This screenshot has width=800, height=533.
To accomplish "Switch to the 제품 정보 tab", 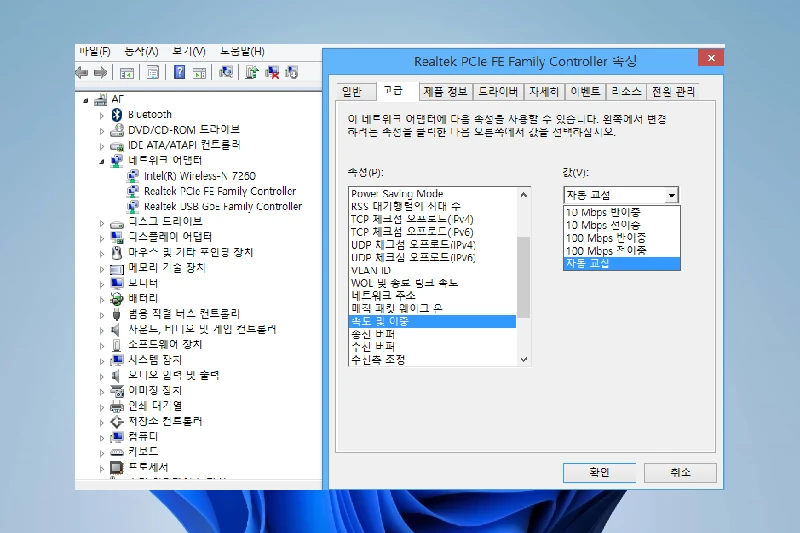I will click(445, 92).
